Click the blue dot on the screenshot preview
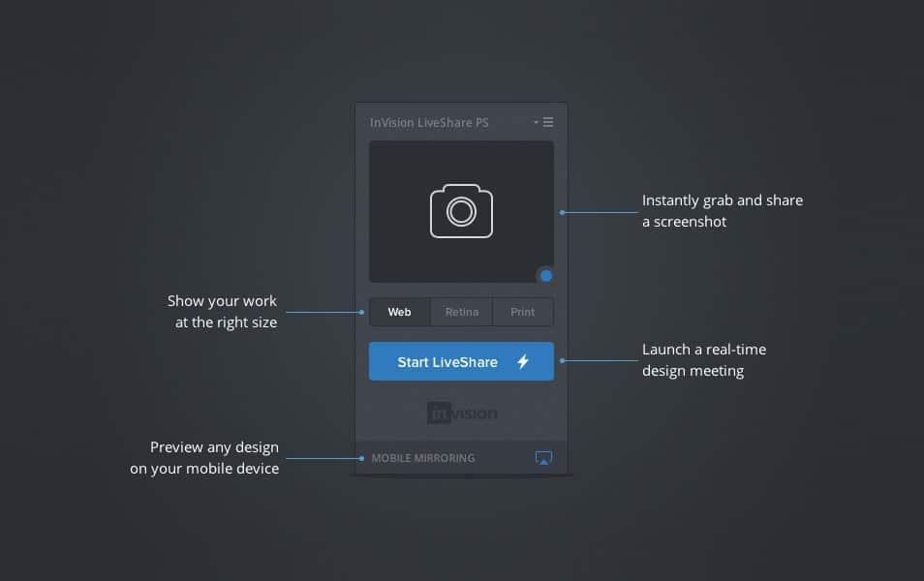Viewport: 924px width, 581px height. click(x=546, y=275)
